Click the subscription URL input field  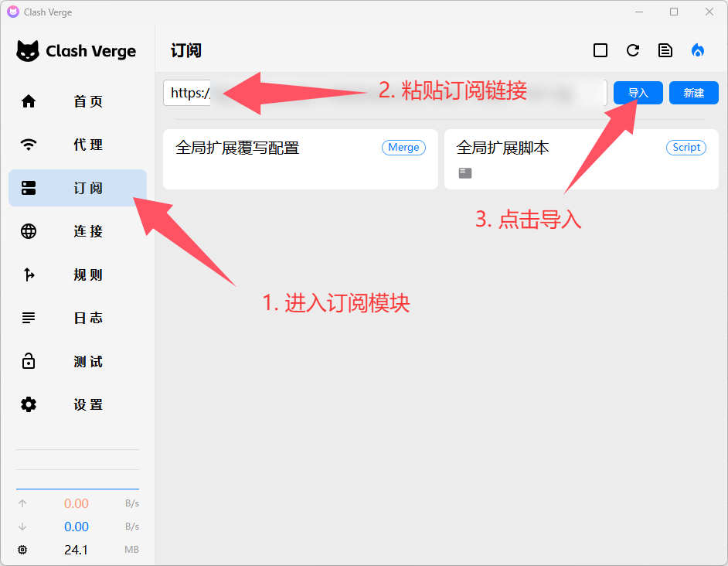tap(385, 93)
